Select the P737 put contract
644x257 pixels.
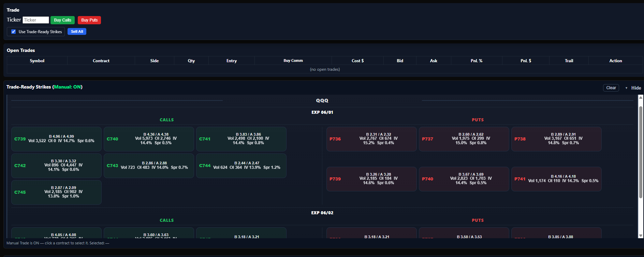point(464,139)
